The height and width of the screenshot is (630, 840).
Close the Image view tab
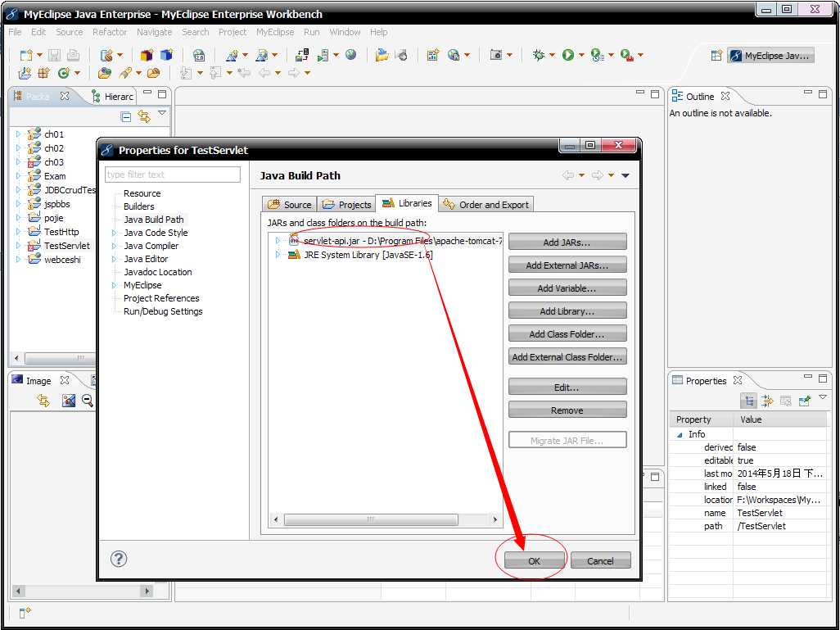65,380
